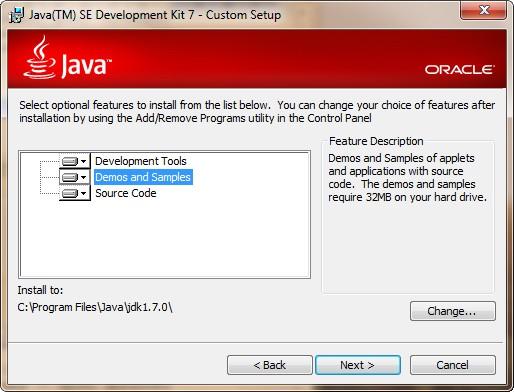Open Development Tools feature install dropdown
Screen dimensions: 514x392
pyautogui.click(x=75, y=161)
